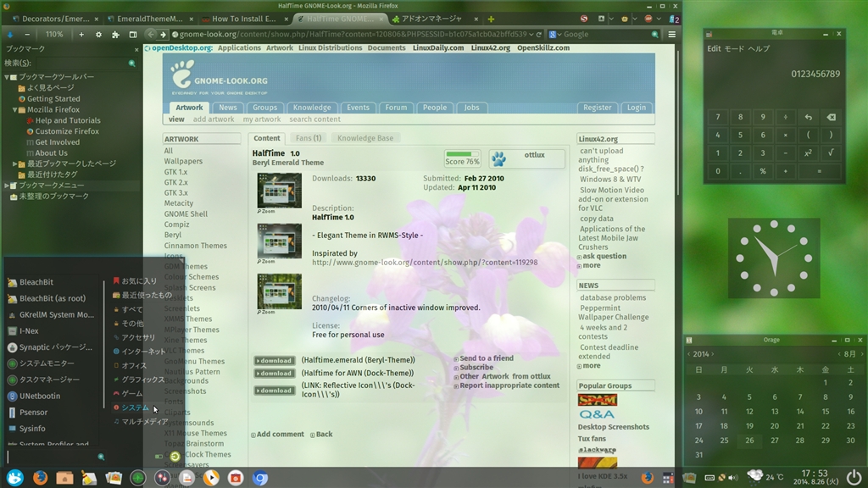Click the Login button
This screenshot has width=868, height=488.
(x=636, y=108)
